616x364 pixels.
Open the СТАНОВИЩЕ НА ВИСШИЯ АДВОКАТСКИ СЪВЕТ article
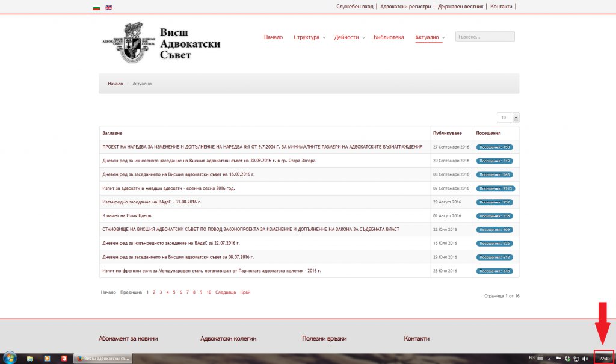tap(251, 230)
